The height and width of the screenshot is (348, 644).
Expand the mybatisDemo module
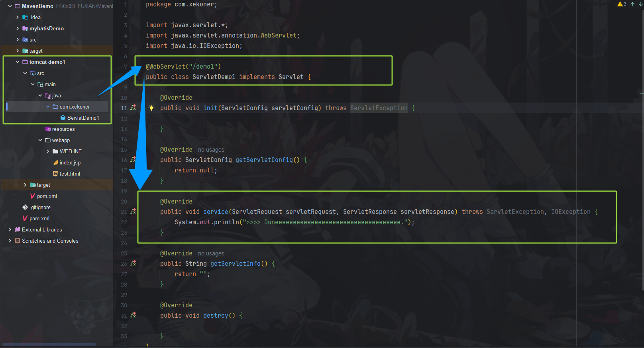(18, 28)
